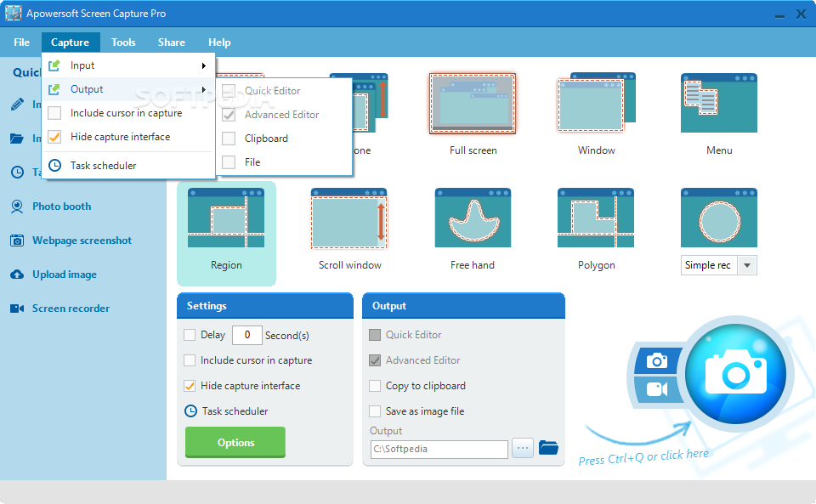Image resolution: width=816 pixels, height=504 pixels.
Task: Click the Task scheduler clock icon in menu
Action: pyautogui.click(x=54, y=166)
